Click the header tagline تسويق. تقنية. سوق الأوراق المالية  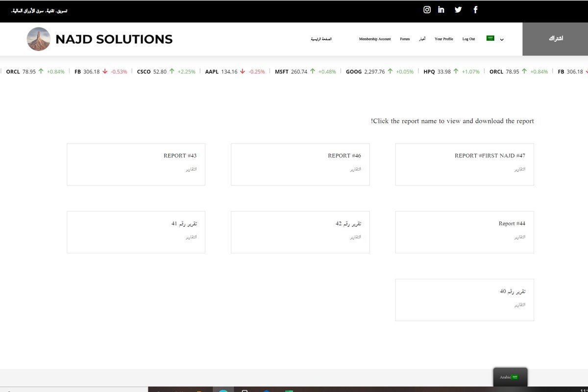pyautogui.click(x=39, y=10)
